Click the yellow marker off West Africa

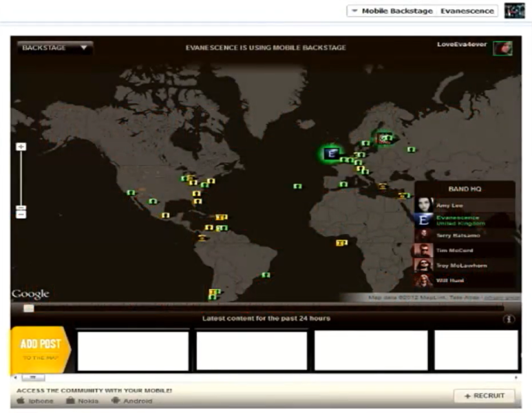341,243
